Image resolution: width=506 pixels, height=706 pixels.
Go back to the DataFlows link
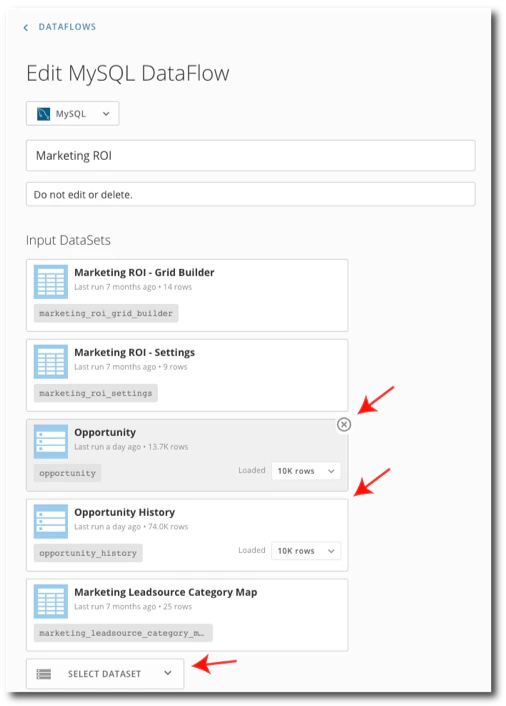[67, 27]
